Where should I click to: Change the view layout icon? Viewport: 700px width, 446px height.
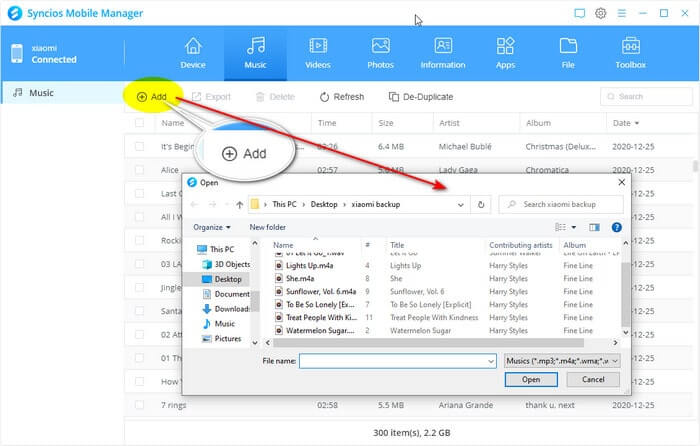pos(560,227)
